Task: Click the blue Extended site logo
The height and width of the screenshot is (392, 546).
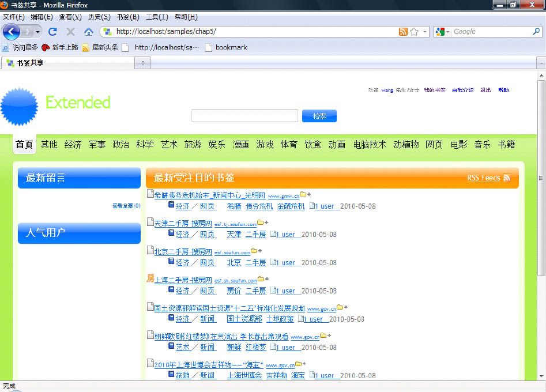Action: coord(20,107)
